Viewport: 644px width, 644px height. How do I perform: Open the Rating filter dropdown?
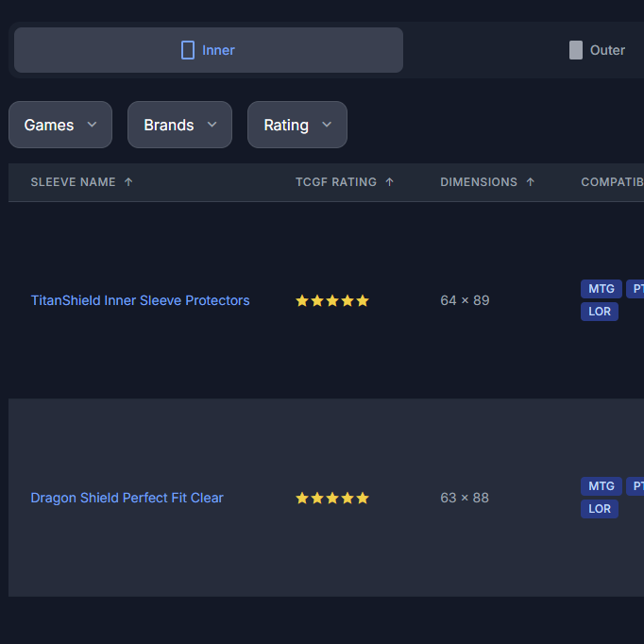tap(297, 125)
